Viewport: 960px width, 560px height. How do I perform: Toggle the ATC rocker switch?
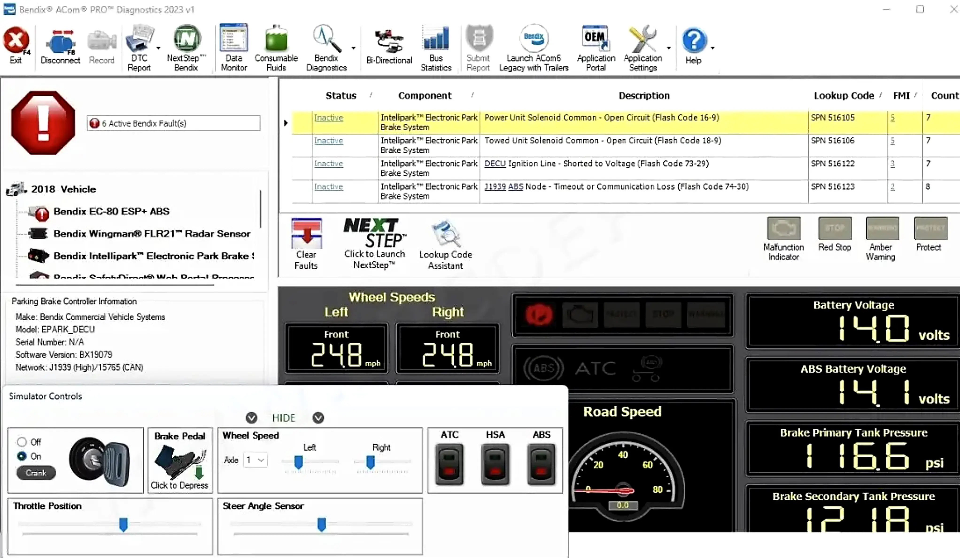(x=449, y=464)
